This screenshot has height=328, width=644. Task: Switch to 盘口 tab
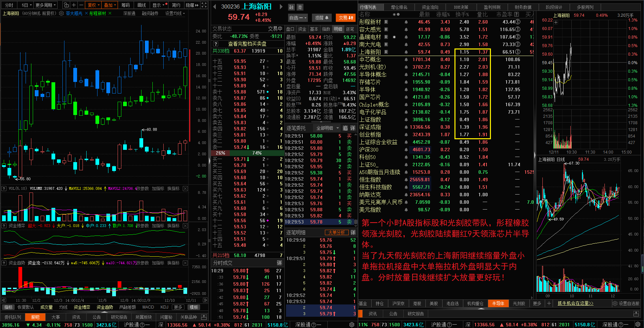point(290,29)
